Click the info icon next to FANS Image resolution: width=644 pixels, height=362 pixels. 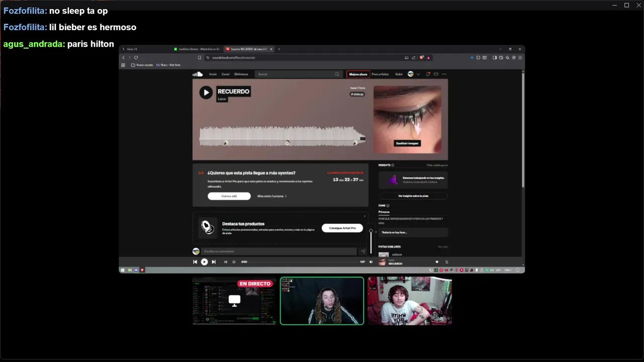pyautogui.click(x=388, y=206)
